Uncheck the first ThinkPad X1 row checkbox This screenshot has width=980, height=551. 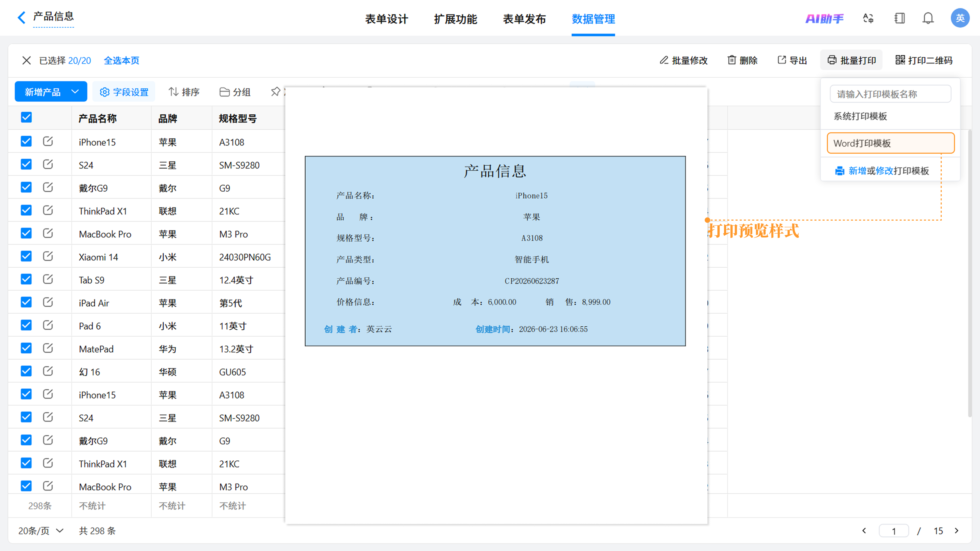pyautogui.click(x=26, y=210)
